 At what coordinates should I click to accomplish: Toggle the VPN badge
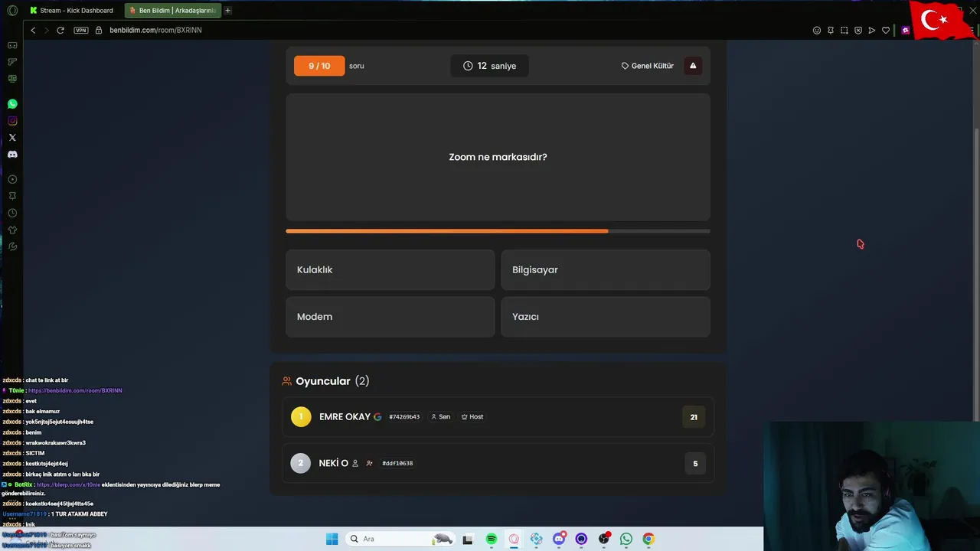81,30
